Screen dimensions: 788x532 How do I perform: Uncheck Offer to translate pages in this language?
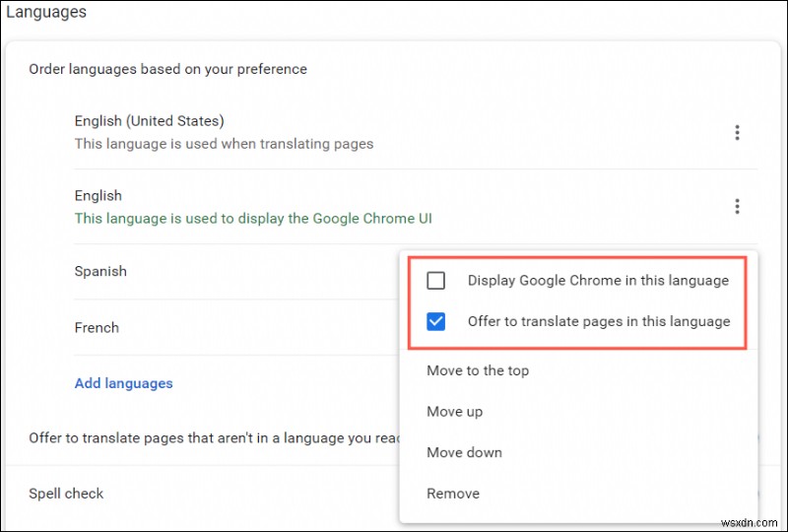point(435,321)
